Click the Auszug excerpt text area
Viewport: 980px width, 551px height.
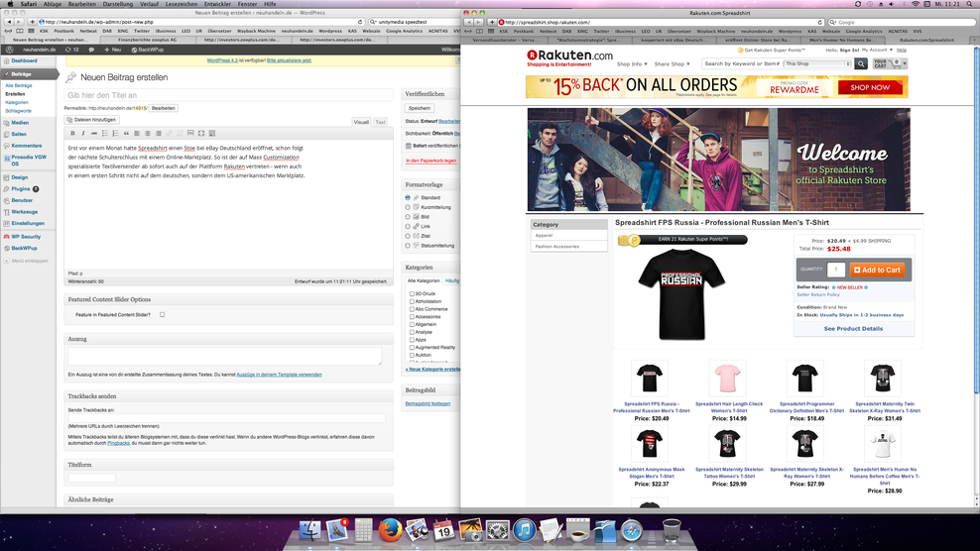224,356
